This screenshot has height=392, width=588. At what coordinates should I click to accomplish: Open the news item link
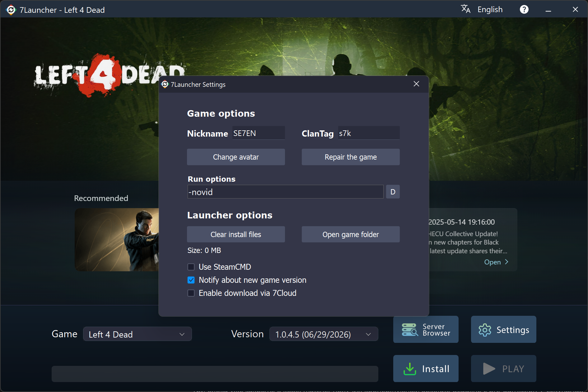pyautogui.click(x=492, y=262)
